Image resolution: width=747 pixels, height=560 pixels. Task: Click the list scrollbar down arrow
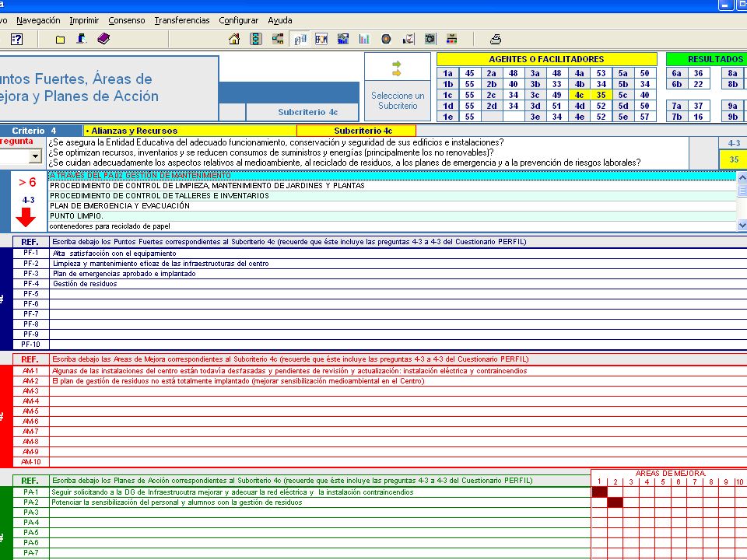(x=742, y=226)
